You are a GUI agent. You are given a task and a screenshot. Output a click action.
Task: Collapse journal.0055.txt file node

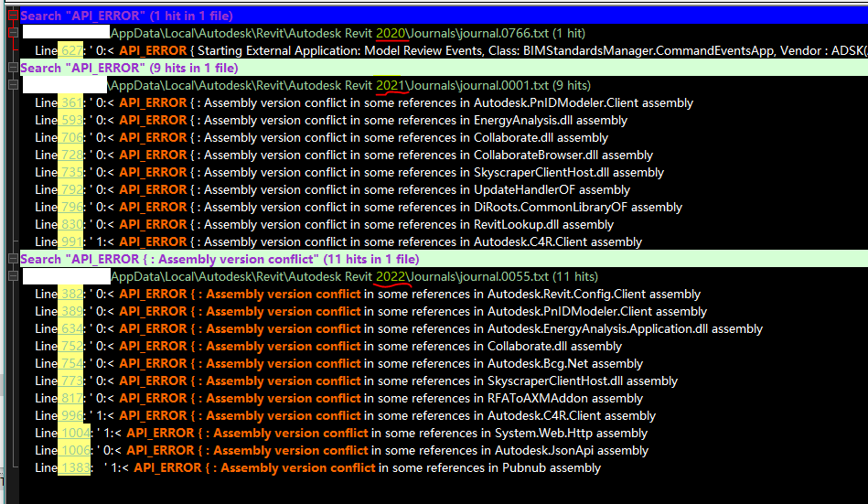14,276
